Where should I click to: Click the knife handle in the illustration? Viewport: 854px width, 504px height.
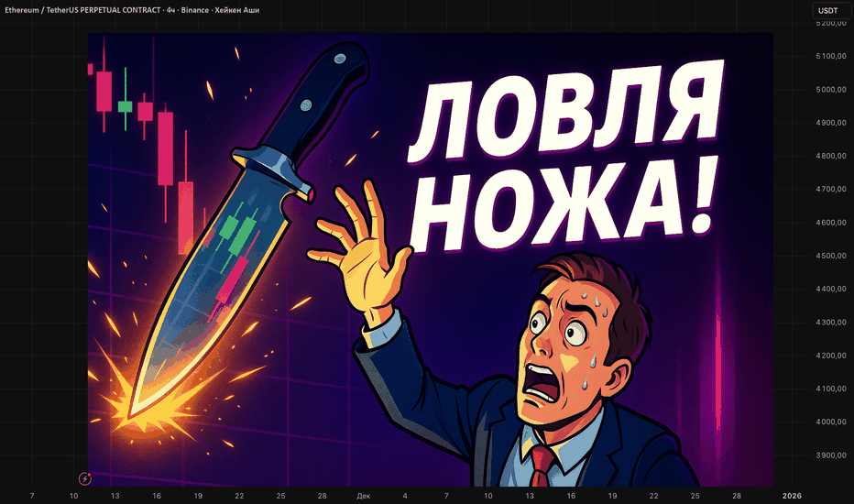point(321,96)
